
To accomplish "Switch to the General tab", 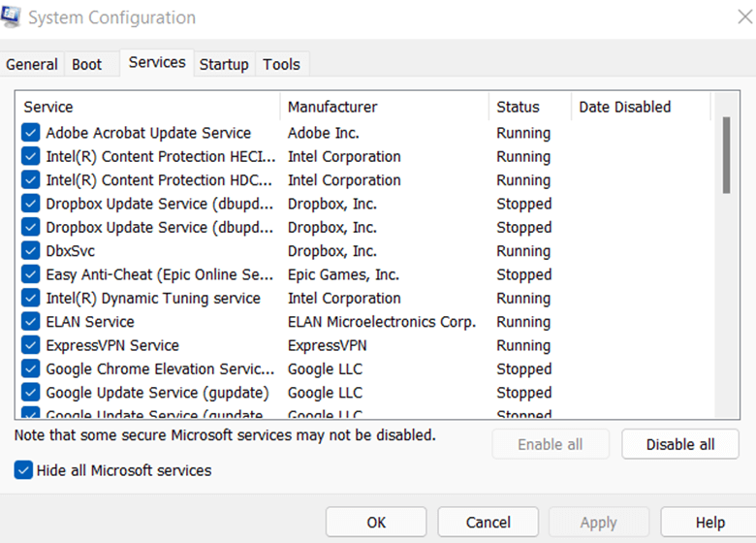I will pyautogui.click(x=32, y=65).
